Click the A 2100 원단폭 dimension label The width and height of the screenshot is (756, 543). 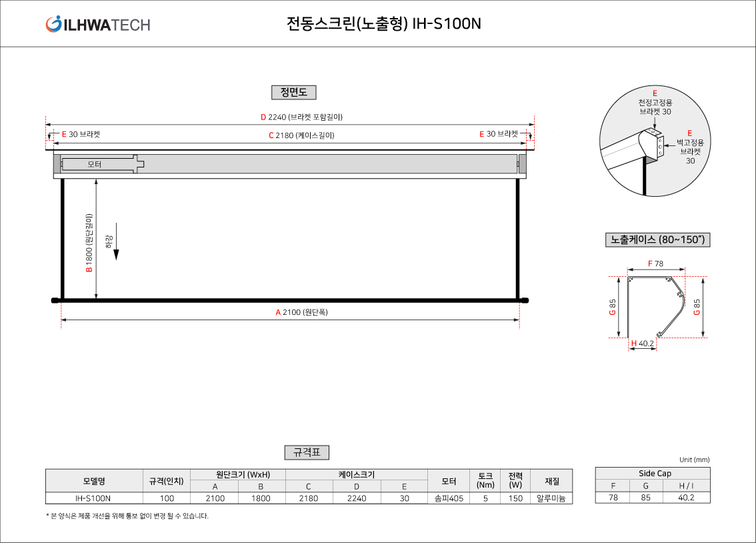(301, 312)
